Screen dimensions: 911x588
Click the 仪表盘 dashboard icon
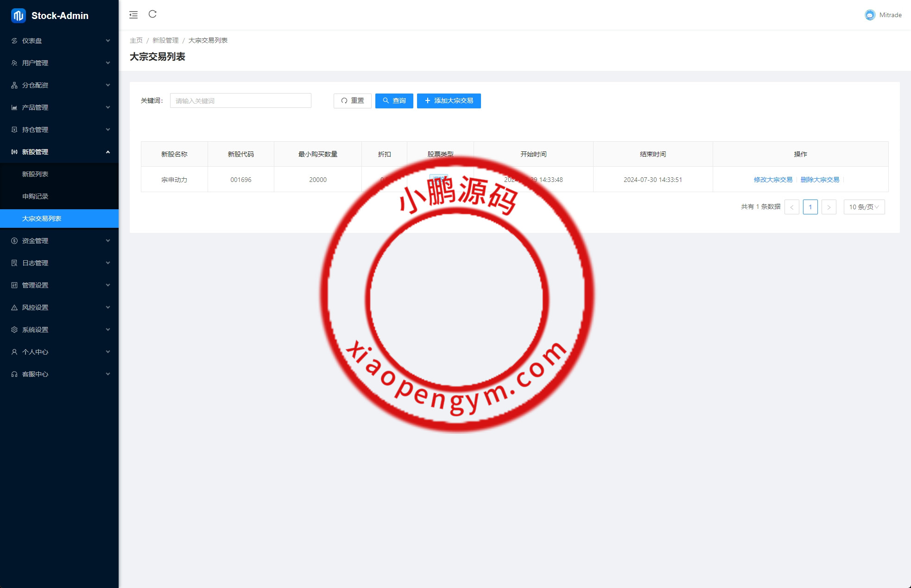[14, 41]
